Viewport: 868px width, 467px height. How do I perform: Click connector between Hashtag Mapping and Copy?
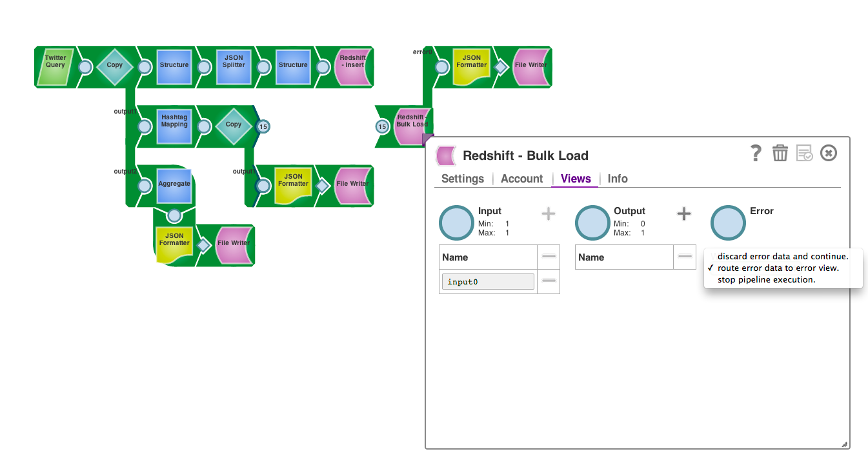204,126
